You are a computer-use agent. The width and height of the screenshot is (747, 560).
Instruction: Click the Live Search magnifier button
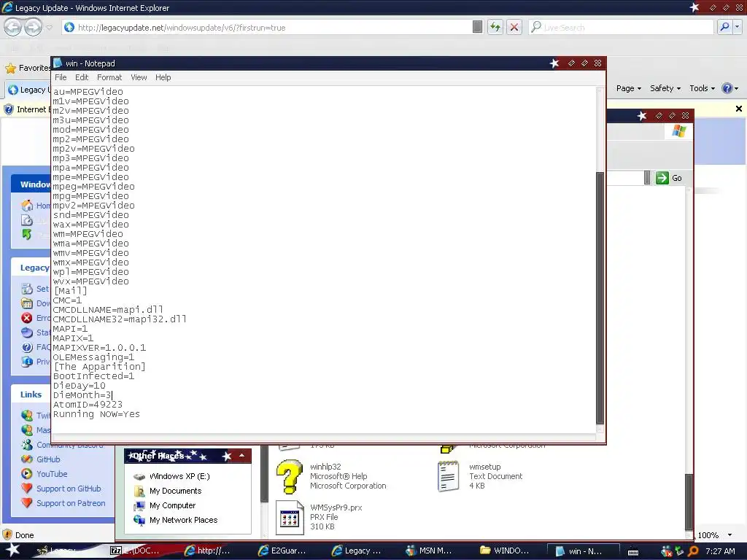(x=724, y=27)
